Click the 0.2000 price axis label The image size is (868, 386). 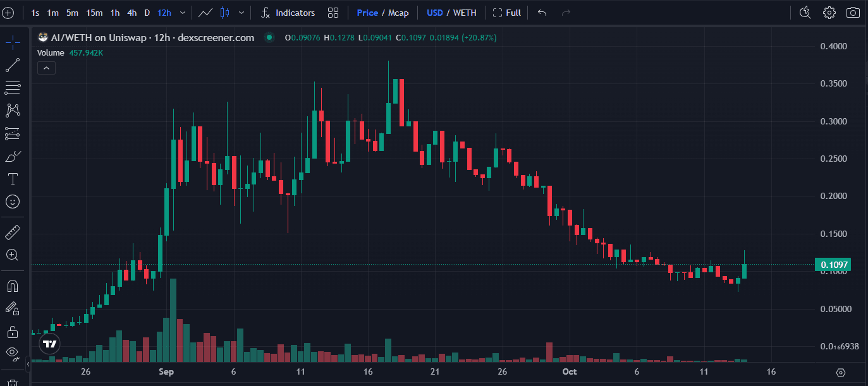click(x=833, y=196)
